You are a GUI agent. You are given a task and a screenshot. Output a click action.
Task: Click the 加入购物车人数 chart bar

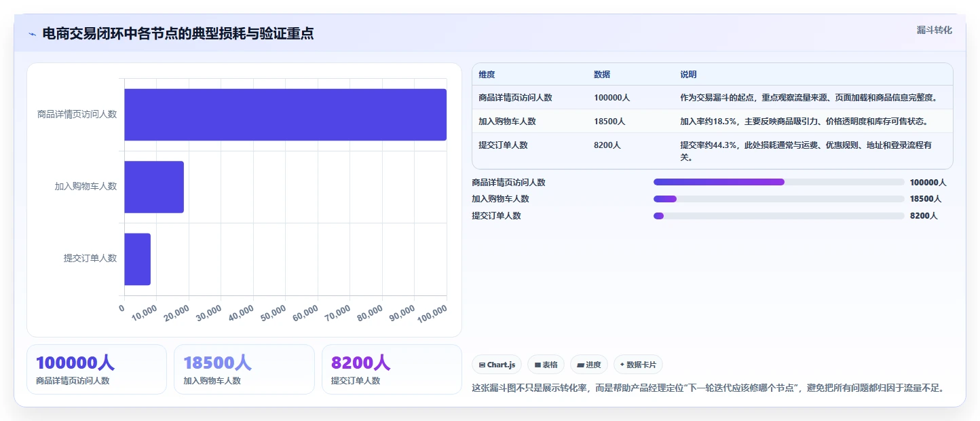154,187
